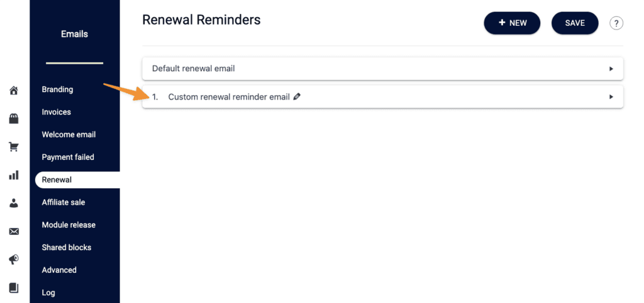Open the store icon in sidebar

[x=14, y=119]
